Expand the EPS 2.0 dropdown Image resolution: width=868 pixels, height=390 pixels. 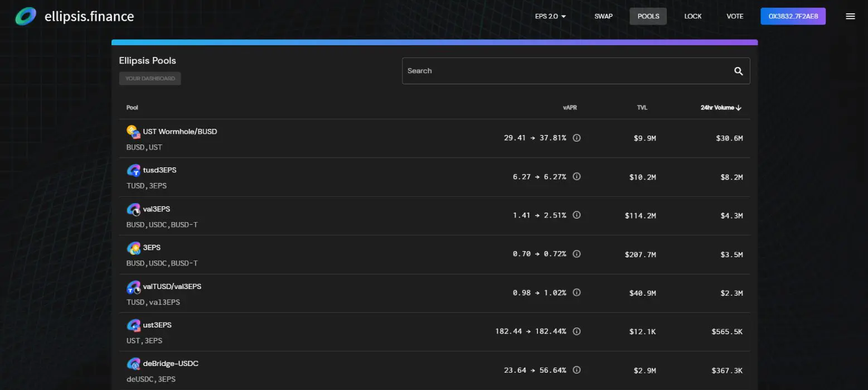550,16
